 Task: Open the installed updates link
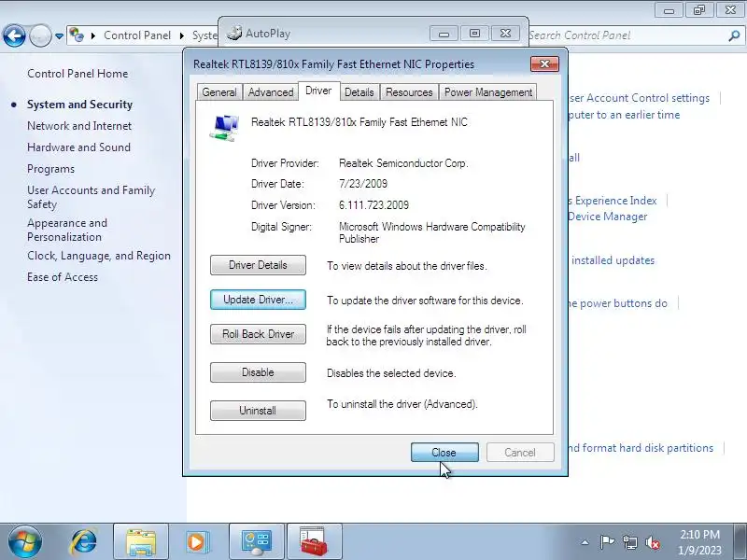point(613,260)
